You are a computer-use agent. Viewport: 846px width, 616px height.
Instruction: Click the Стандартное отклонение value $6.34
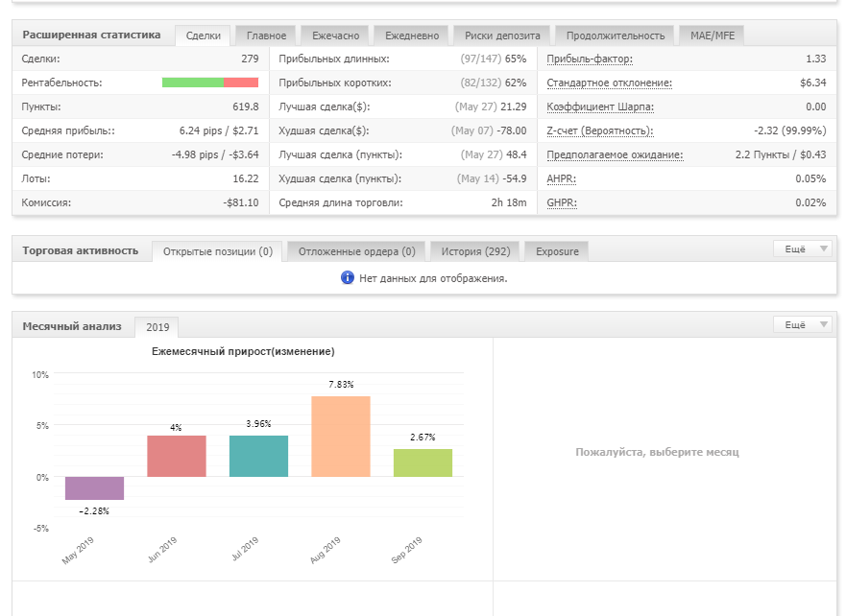pyautogui.click(x=813, y=83)
